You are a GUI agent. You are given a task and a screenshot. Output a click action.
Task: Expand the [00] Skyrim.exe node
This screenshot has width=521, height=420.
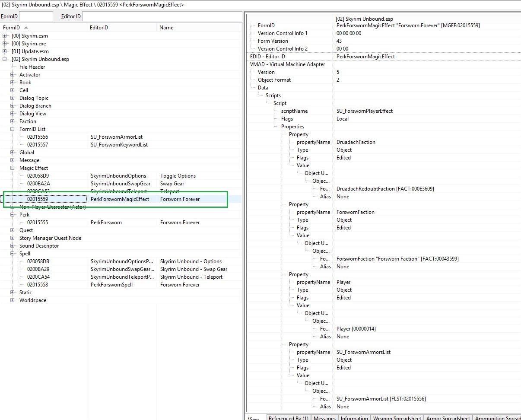pos(5,44)
